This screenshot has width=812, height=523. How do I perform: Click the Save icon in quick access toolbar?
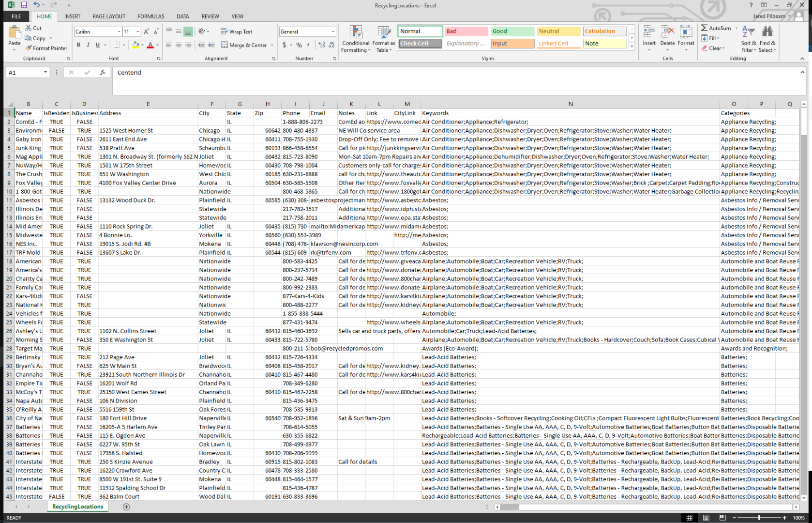(24, 5)
